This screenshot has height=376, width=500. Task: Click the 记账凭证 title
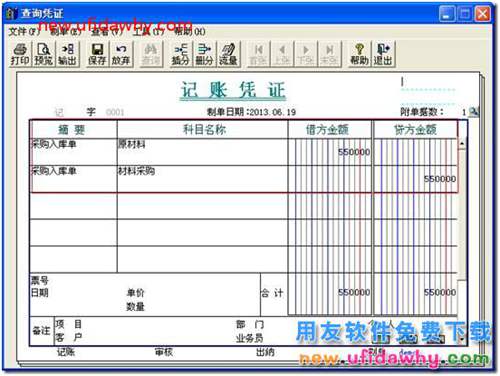[x=233, y=90]
